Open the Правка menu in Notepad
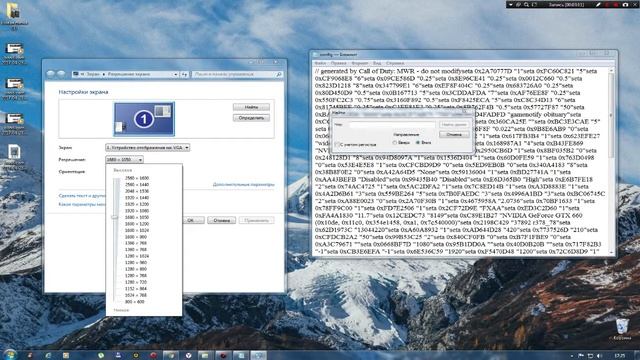This screenshot has height=360, width=640. click(x=338, y=63)
